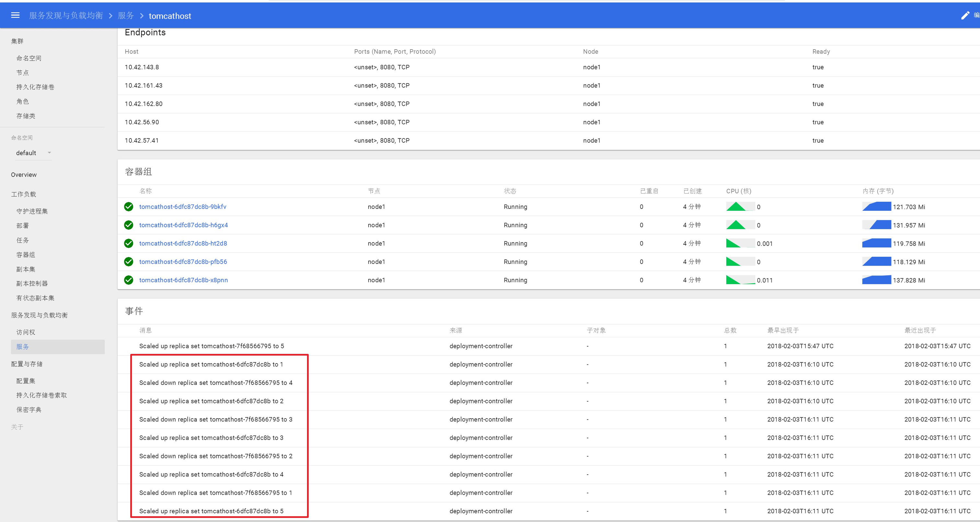Go to 部署 in sidebar

click(22, 225)
